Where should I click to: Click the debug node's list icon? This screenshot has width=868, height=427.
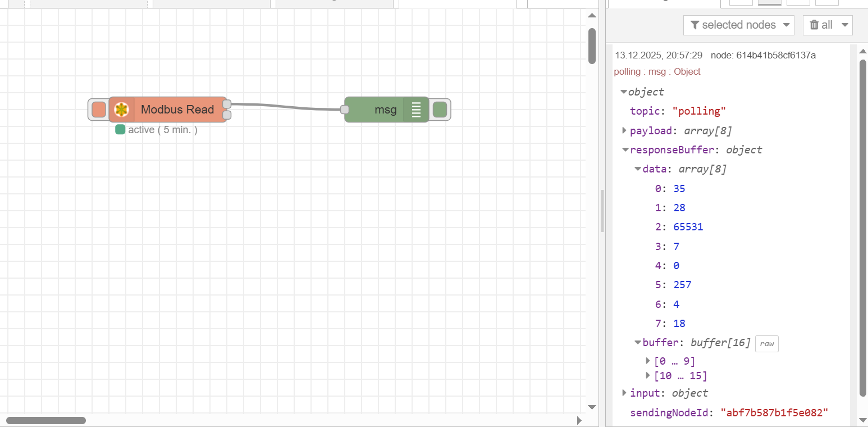tap(416, 110)
